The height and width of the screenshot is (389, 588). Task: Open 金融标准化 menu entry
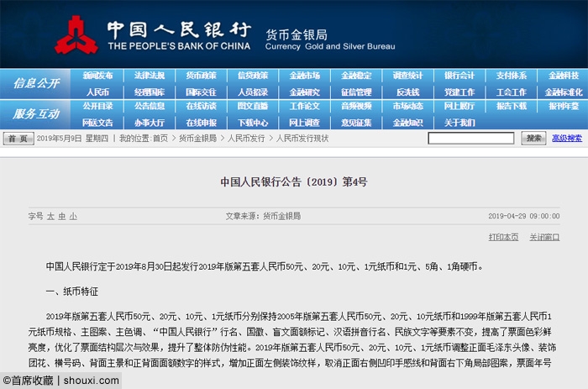pos(564,92)
